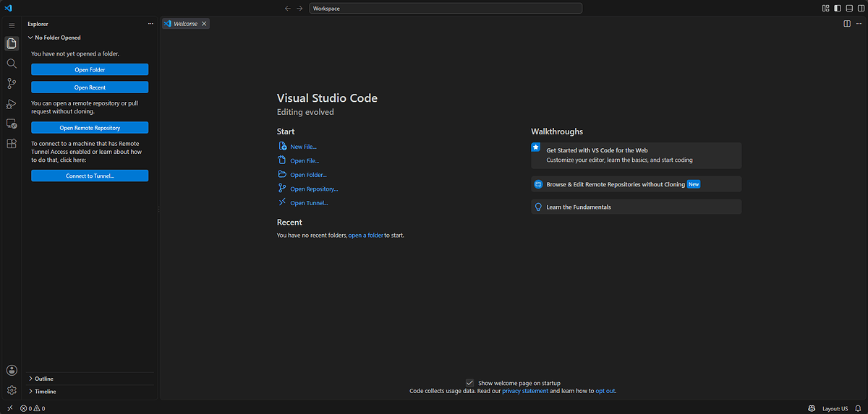
Task: Open the Manage gear settings icon
Action: click(x=12, y=390)
